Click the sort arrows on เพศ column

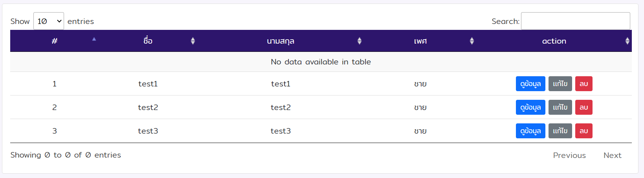click(472, 41)
